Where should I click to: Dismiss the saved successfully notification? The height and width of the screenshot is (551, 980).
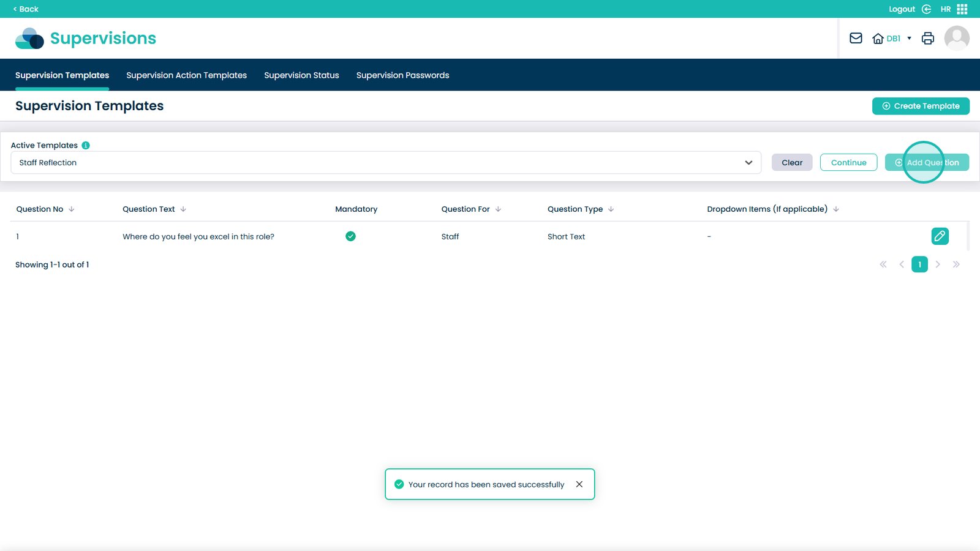coord(579,484)
